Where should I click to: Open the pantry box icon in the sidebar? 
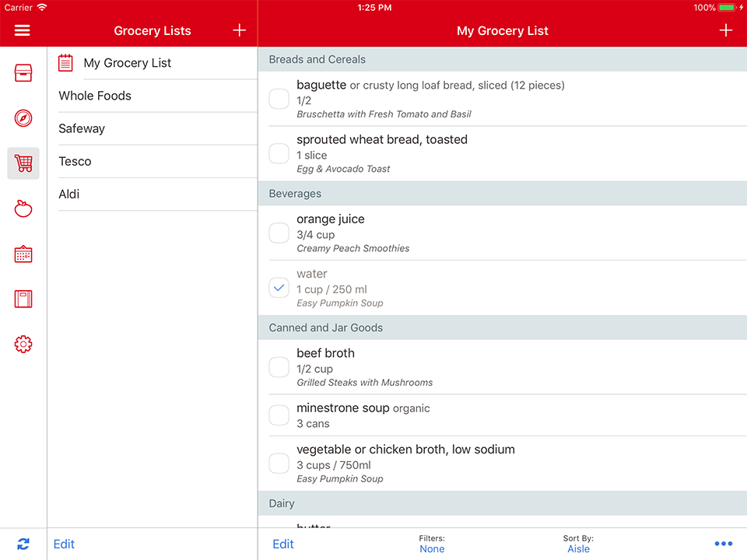23,73
